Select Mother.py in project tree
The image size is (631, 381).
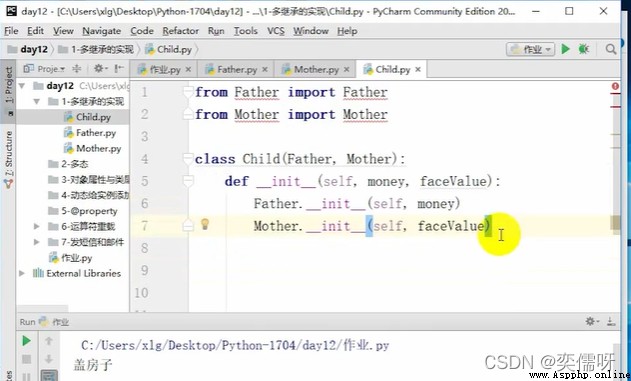pyautogui.click(x=92, y=148)
